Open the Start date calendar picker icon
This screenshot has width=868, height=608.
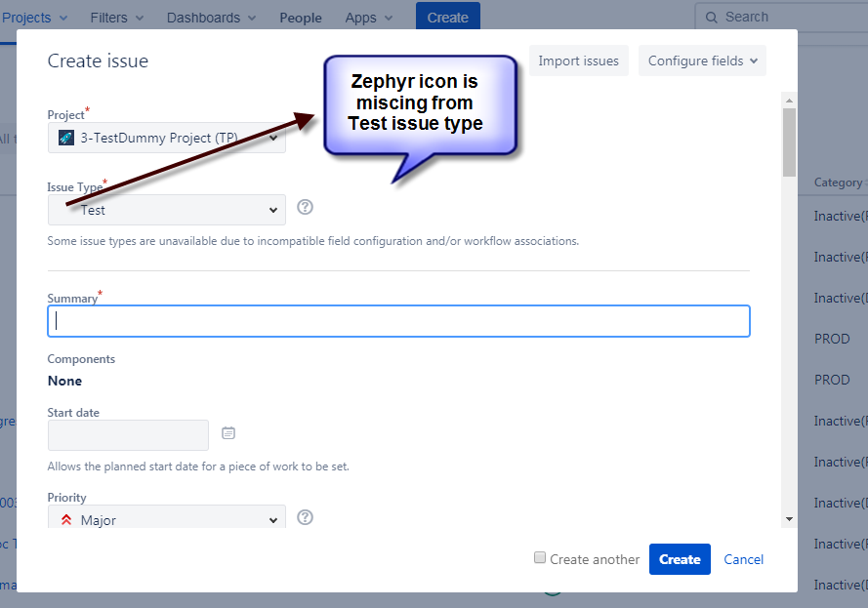pyautogui.click(x=228, y=432)
